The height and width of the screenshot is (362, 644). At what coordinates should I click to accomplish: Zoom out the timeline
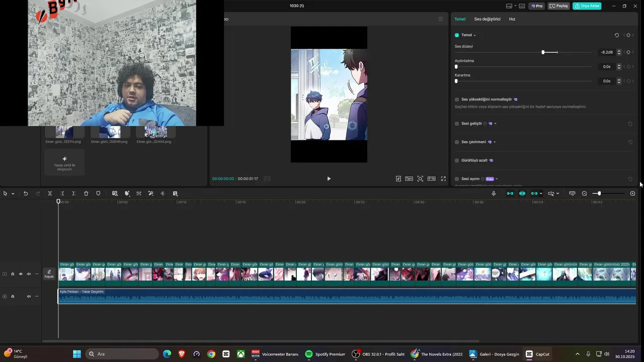(584, 194)
